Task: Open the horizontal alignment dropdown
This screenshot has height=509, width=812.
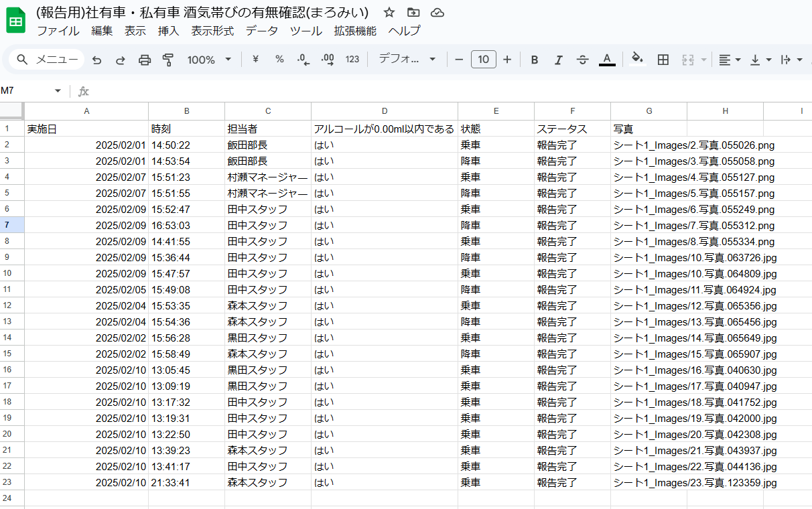Action: [x=727, y=60]
